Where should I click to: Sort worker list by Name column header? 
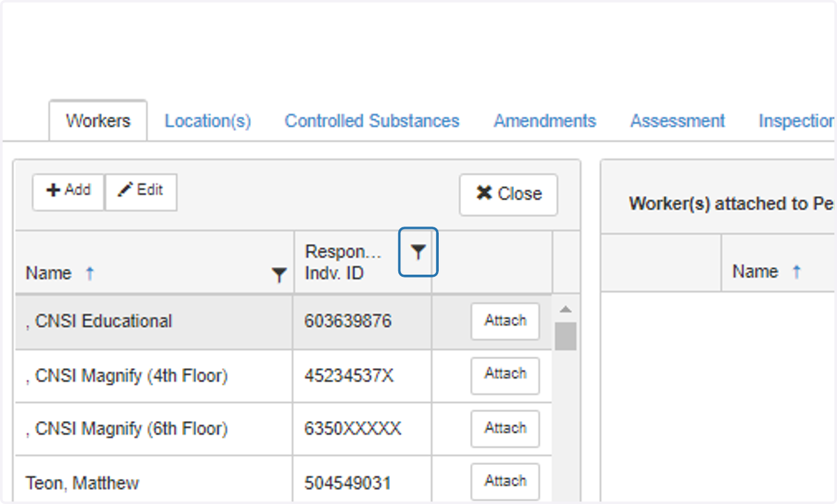(x=49, y=273)
